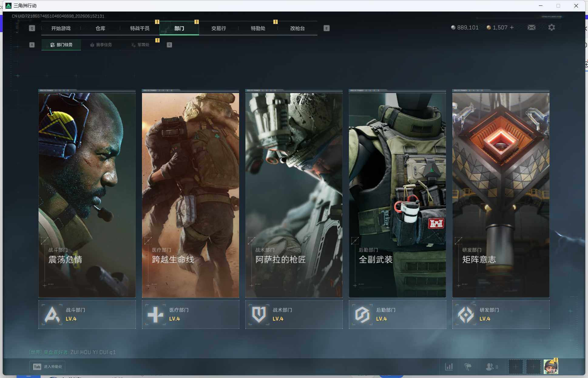This screenshot has height=378, width=588.
Task: Click the 后勤部门 hexagon emblem icon
Action: (362, 315)
